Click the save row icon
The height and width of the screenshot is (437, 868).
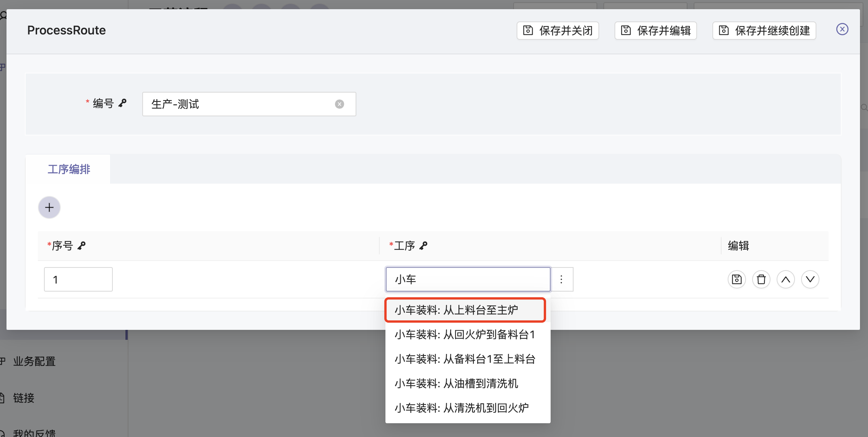736,279
